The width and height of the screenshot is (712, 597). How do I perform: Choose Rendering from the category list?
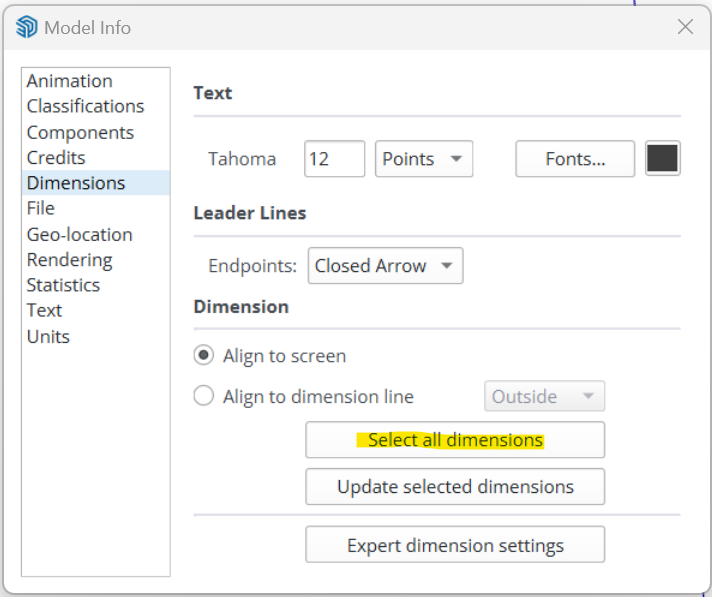(x=69, y=260)
